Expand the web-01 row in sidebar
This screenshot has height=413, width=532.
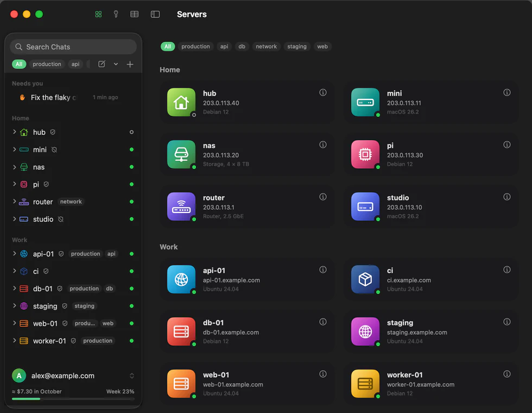click(x=14, y=323)
